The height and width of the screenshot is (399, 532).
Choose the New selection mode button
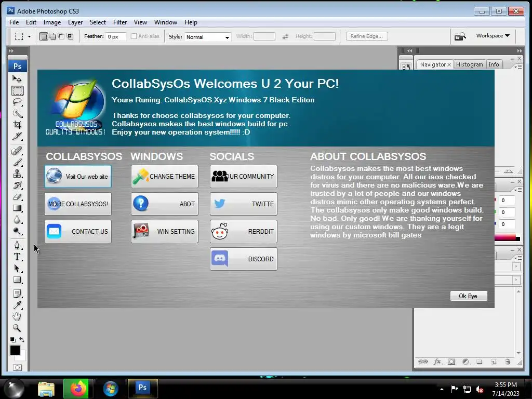44,36
